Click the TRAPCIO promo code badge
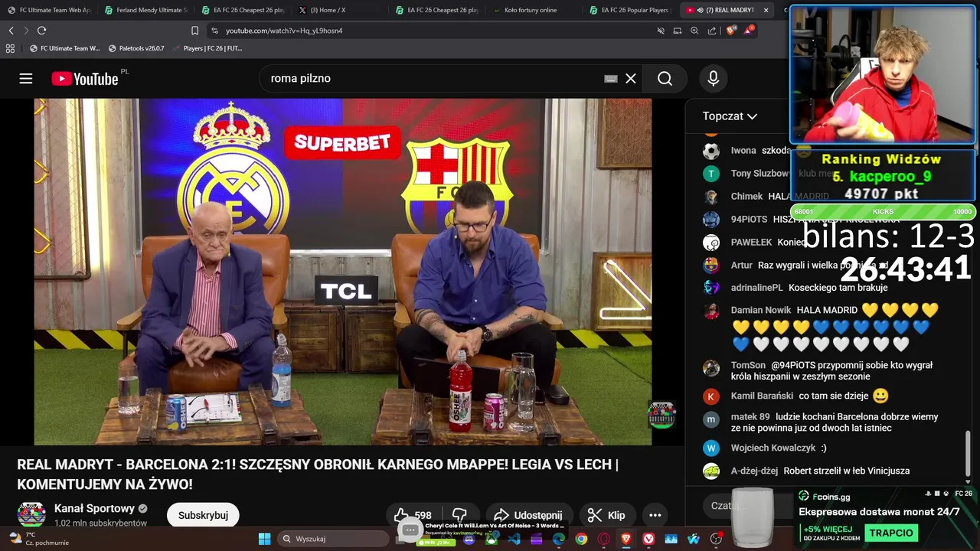 click(x=891, y=533)
